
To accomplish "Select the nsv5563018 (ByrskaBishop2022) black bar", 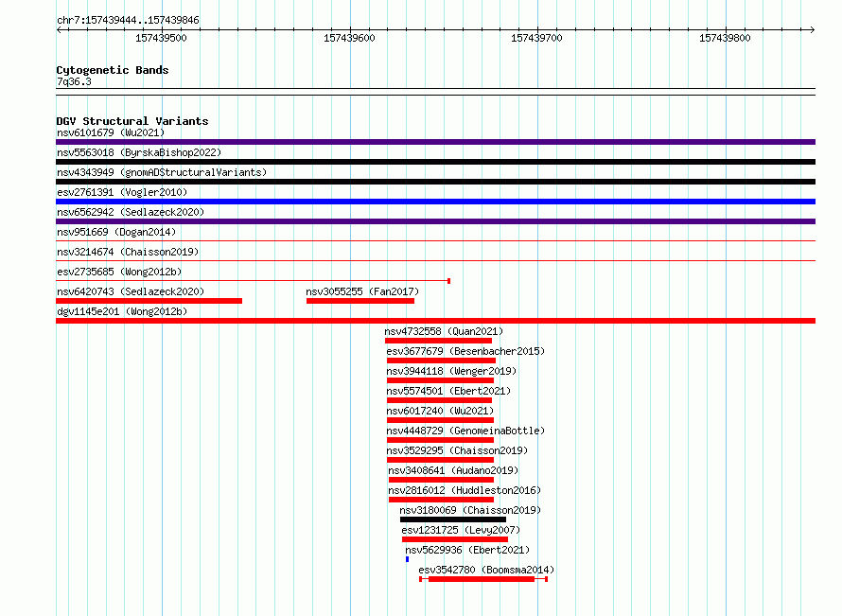I will click(x=435, y=162).
